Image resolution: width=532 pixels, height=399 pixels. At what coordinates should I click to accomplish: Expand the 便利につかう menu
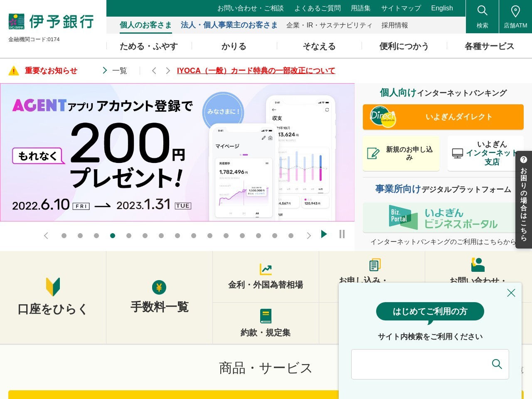tap(404, 46)
